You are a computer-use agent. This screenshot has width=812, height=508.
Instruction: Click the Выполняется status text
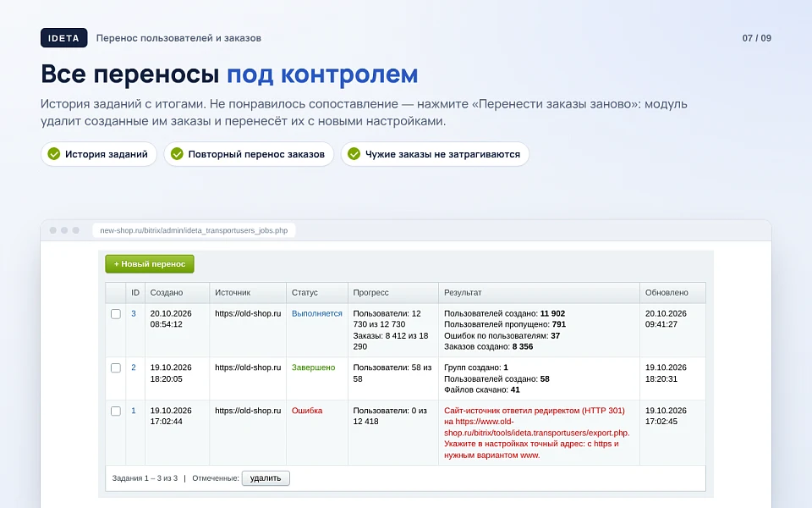coord(317,313)
